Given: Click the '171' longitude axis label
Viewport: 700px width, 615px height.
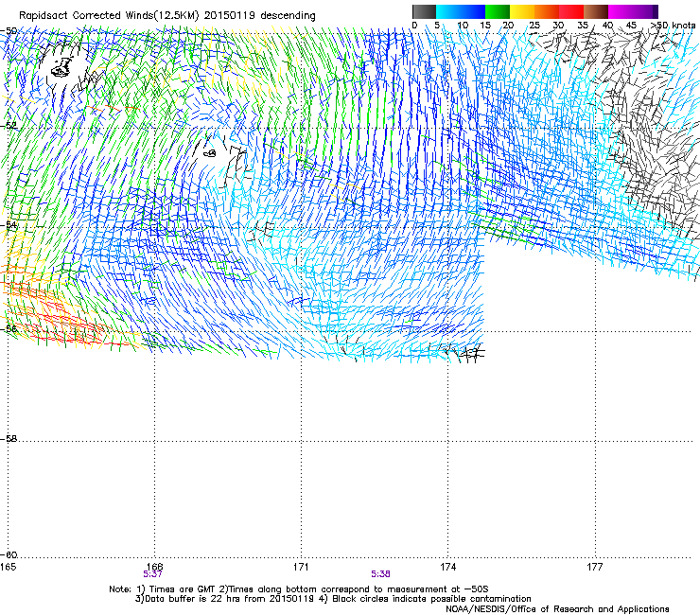Looking at the screenshot, I should coord(301,567).
